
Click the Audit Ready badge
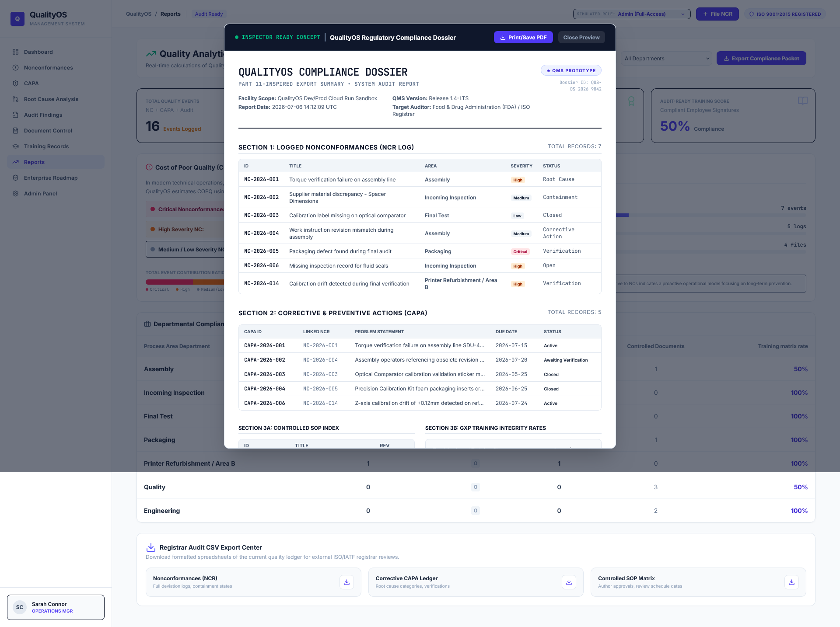coord(209,14)
